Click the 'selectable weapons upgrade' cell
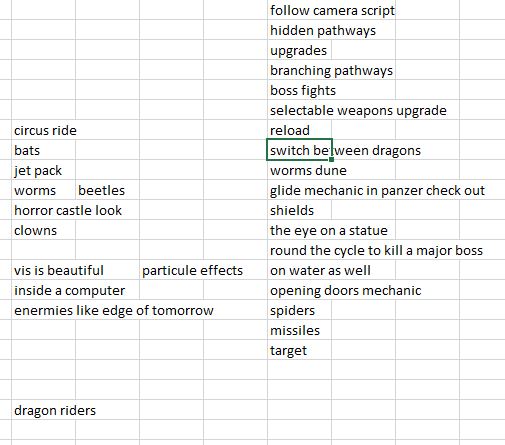The image size is (505, 445). (299, 110)
